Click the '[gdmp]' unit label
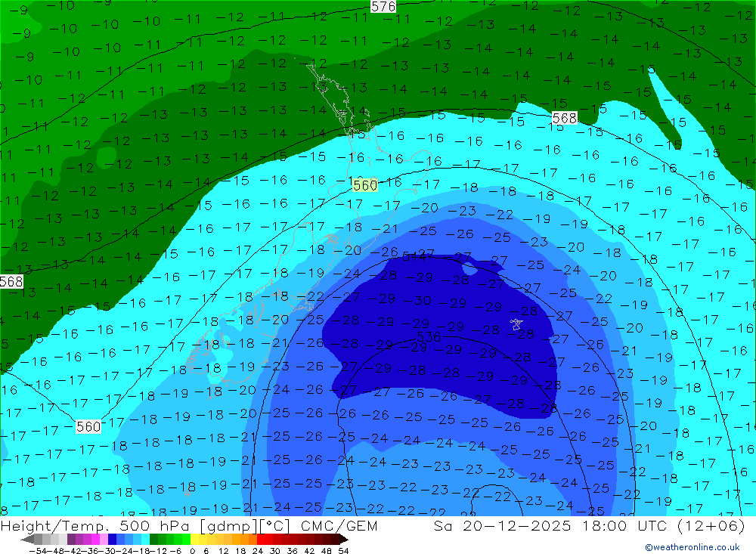Image resolution: width=756 pixels, height=554 pixels. pyautogui.click(x=228, y=525)
